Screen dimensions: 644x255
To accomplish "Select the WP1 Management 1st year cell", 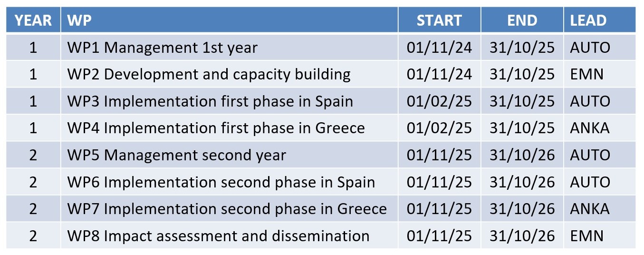I will pos(162,48).
